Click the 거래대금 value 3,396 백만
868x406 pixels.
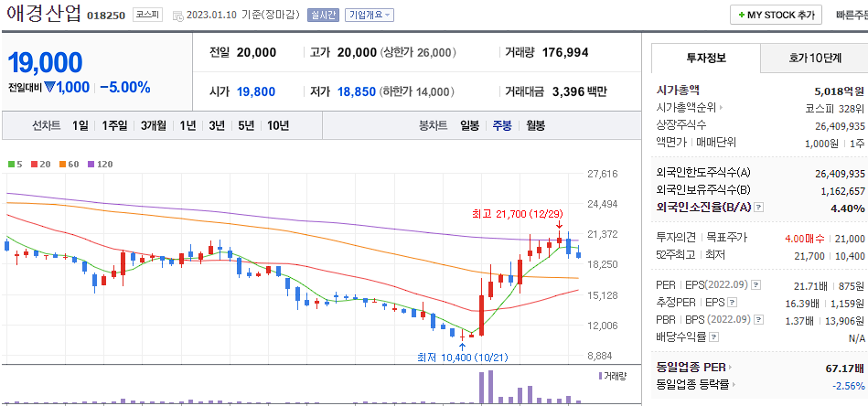pos(580,91)
